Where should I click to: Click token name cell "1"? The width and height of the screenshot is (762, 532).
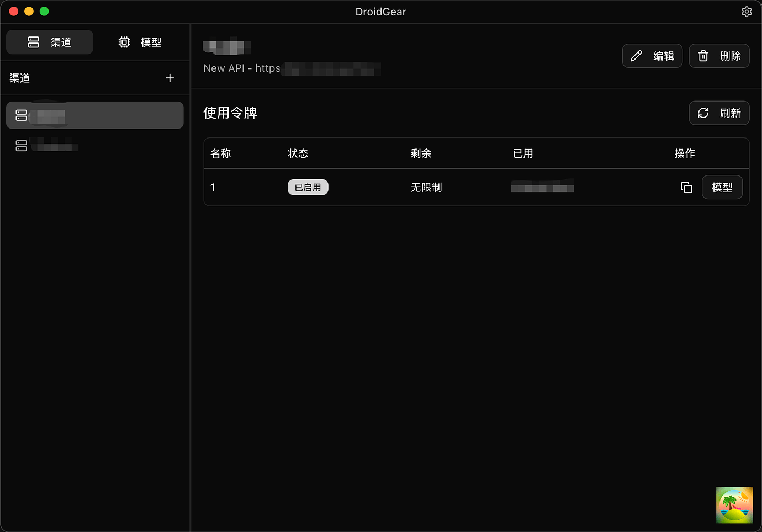pyautogui.click(x=213, y=188)
